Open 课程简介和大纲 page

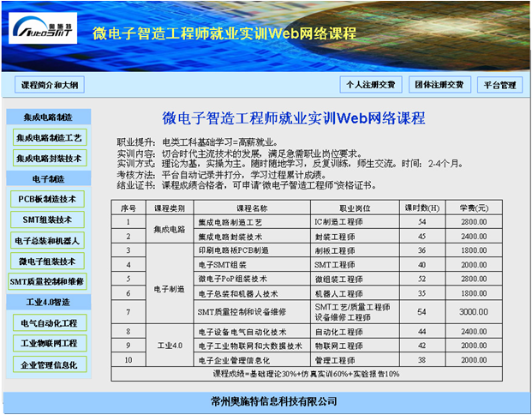click(49, 85)
